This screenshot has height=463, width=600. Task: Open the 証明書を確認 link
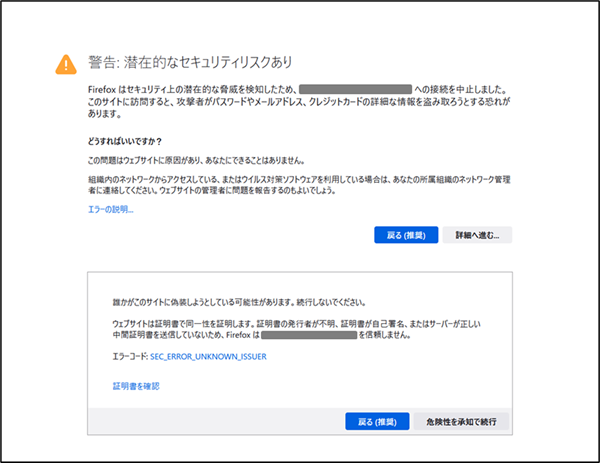[136, 385]
